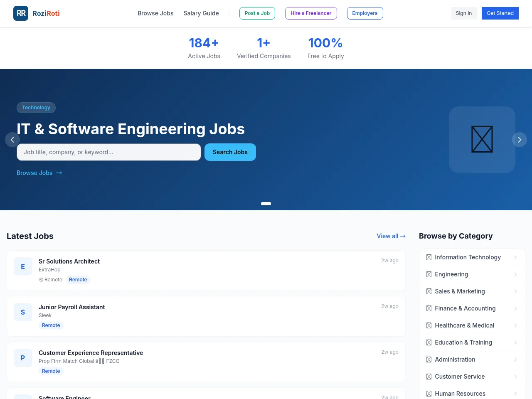The height and width of the screenshot is (399, 532).
Task: Click the Sales & Marketing category icon
Action: (x=429, y=291)
